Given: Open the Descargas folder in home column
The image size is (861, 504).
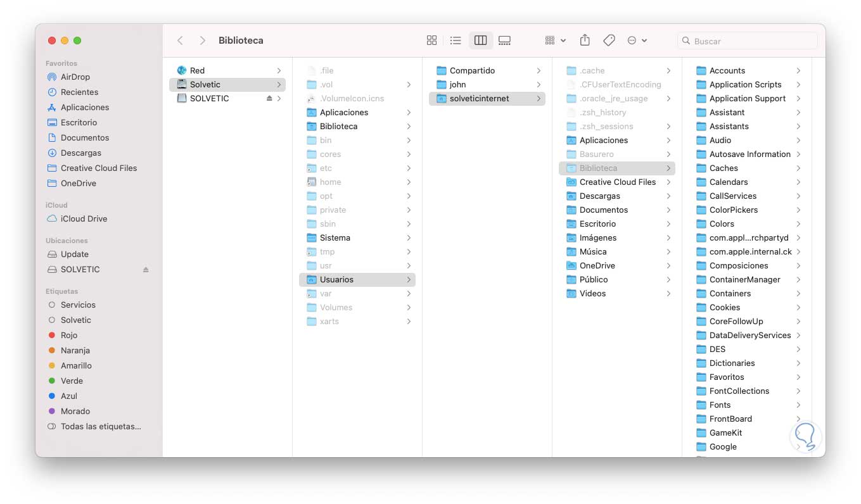Looking at the screenshot, I should (617, 196).
